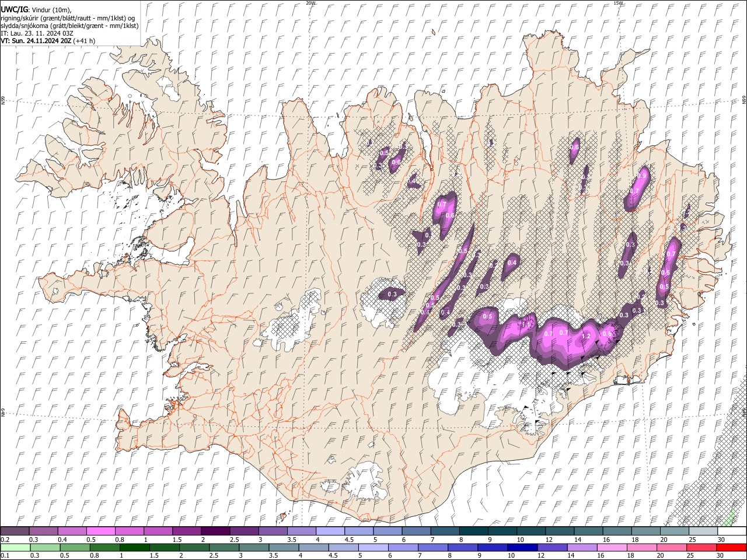
Task: Pick the 0.3 swatch in the rain legend row
Action: coord(45,547)
